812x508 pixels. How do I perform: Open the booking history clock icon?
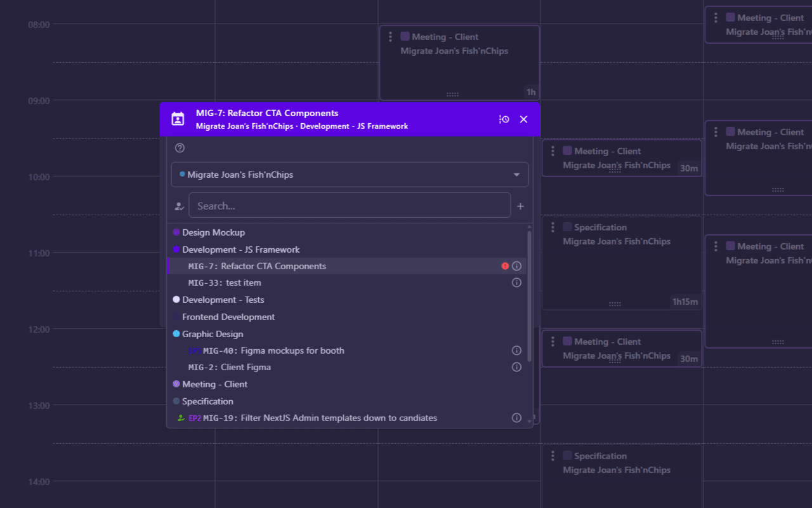point(504,119)
